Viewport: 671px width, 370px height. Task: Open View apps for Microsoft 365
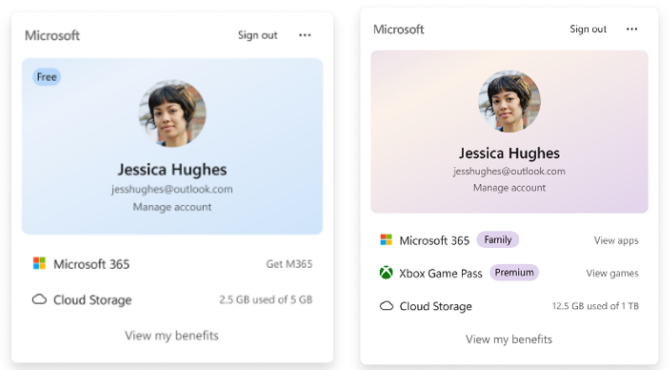pos(616,240)
